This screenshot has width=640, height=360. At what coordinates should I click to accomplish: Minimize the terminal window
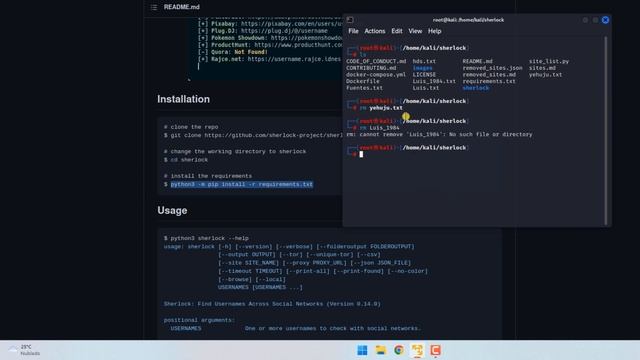pyautogui.click(x=585, y=20)
